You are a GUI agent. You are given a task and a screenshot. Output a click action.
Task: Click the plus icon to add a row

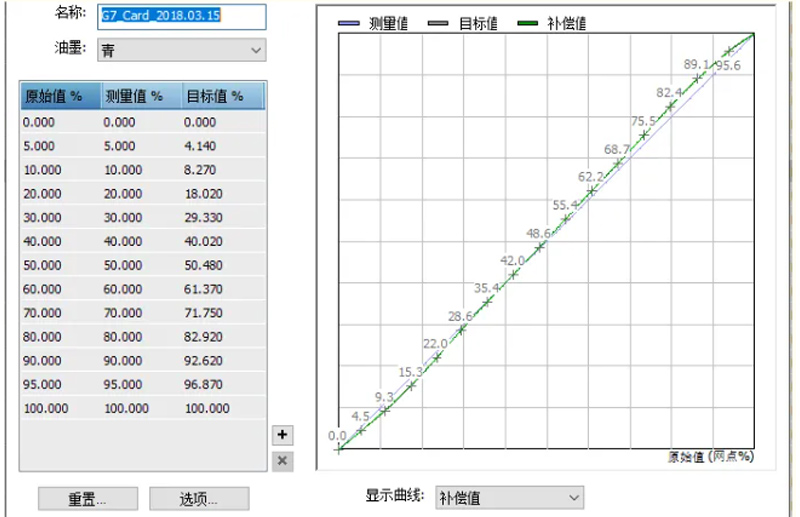click(x=282, y=435)
